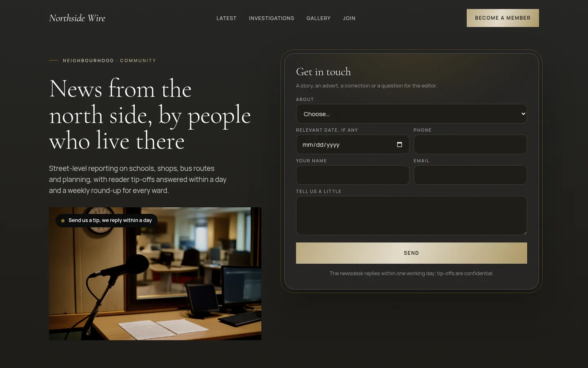This screenshot has height=368, width=588.
Task: Click the "Get in touch" heading
Action: point(323,72)
